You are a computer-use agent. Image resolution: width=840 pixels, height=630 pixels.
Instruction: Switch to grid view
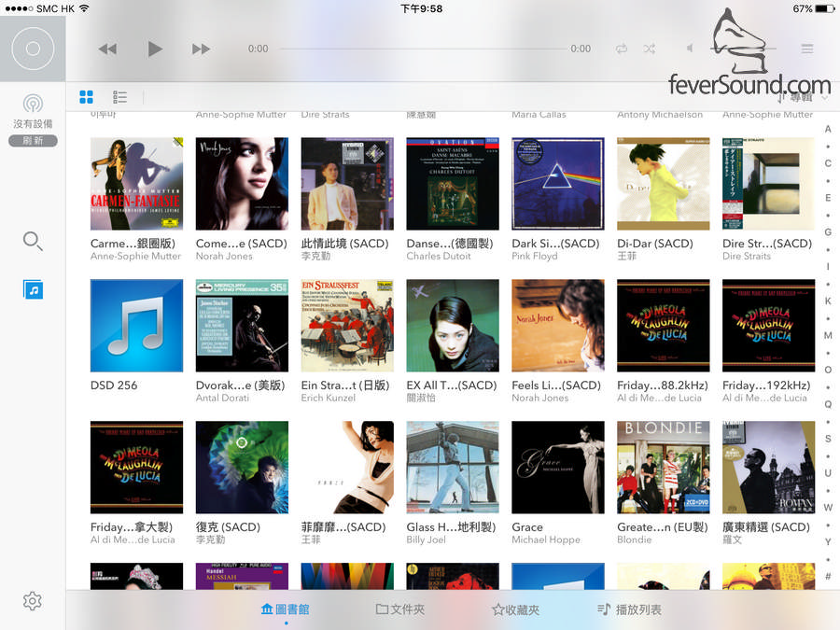(x=86, y=97)
